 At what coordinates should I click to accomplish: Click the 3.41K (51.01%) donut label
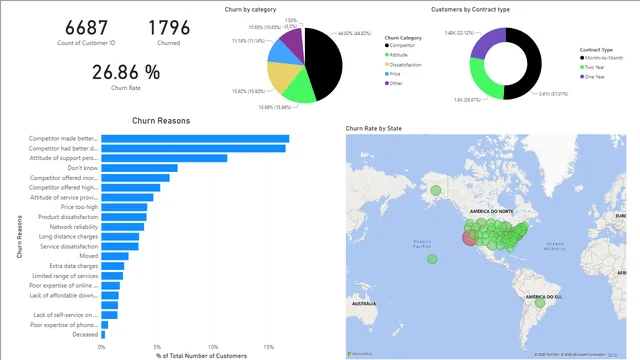pos(553,94)
